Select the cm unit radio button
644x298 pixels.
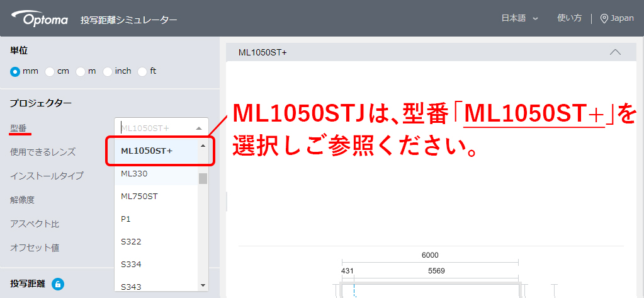point(50,72)
